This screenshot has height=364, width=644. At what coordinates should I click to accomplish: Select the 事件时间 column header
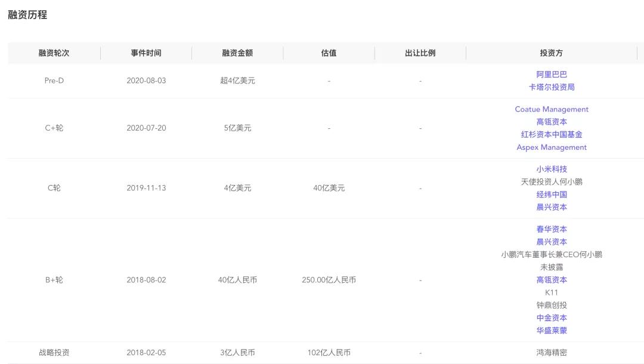147,53
